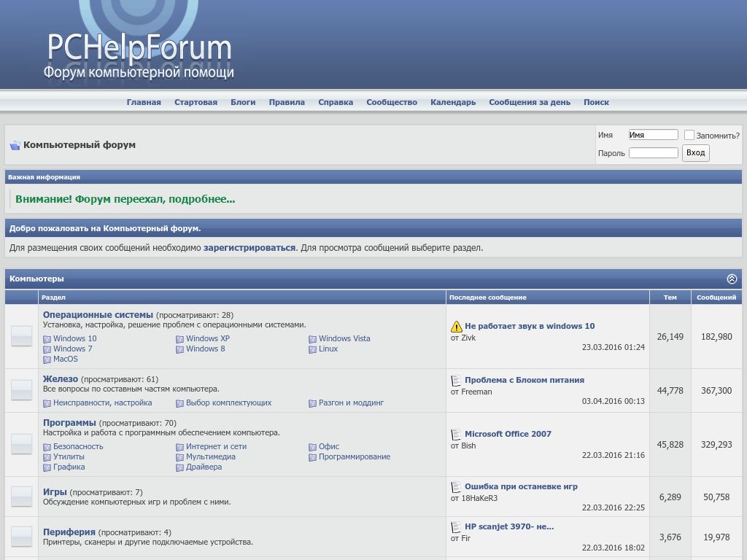Click the subforum icon beside Windows 8
The width and height of the screenshot is (747, 560).
point(179,349)
